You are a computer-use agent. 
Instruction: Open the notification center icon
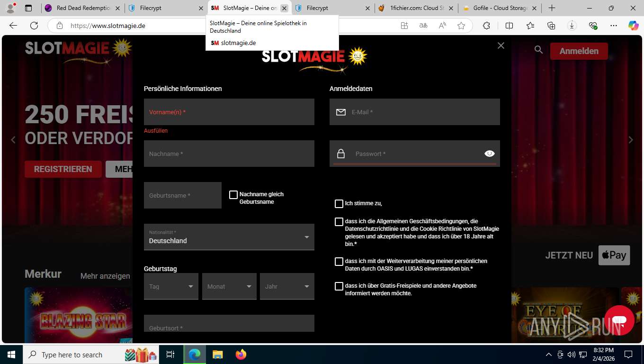pyautogui.click(x=628, y=355)
